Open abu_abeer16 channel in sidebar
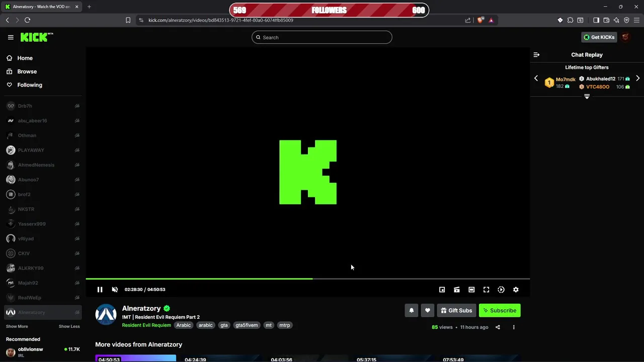The image size is (644, 362). point(43,121)
